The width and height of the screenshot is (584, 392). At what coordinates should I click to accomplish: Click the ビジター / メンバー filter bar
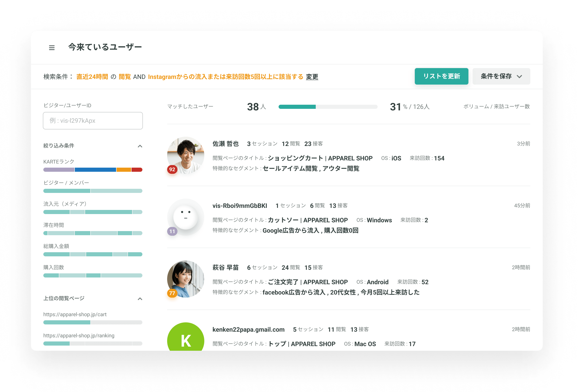(93, 191)
